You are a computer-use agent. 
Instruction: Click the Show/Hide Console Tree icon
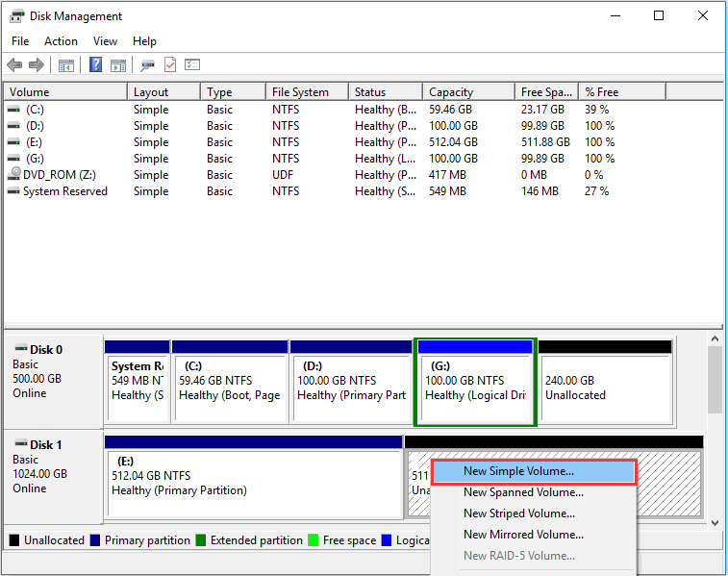[66, 65]
